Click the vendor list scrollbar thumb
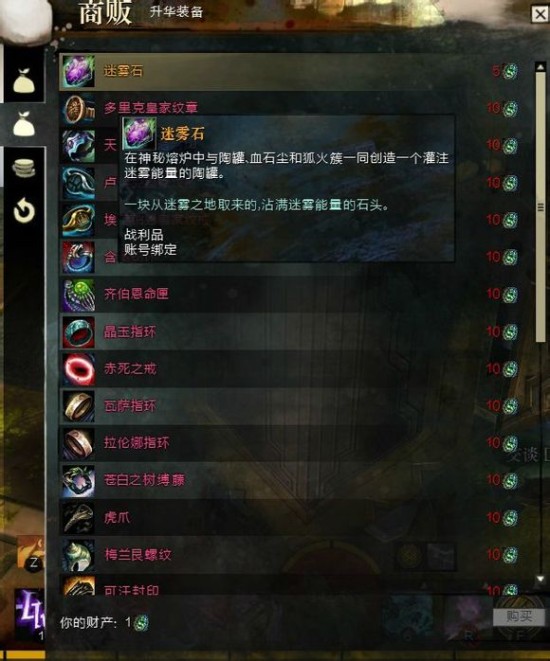Viewport: 550px width, 661px height. pos(540,207)
